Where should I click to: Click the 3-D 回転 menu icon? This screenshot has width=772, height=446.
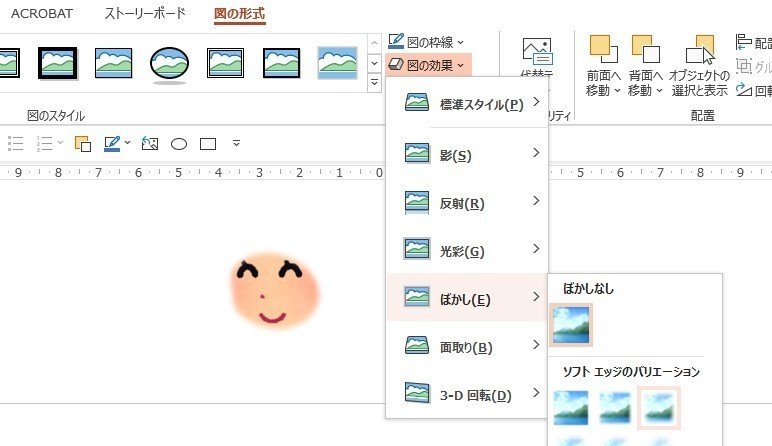417,393
